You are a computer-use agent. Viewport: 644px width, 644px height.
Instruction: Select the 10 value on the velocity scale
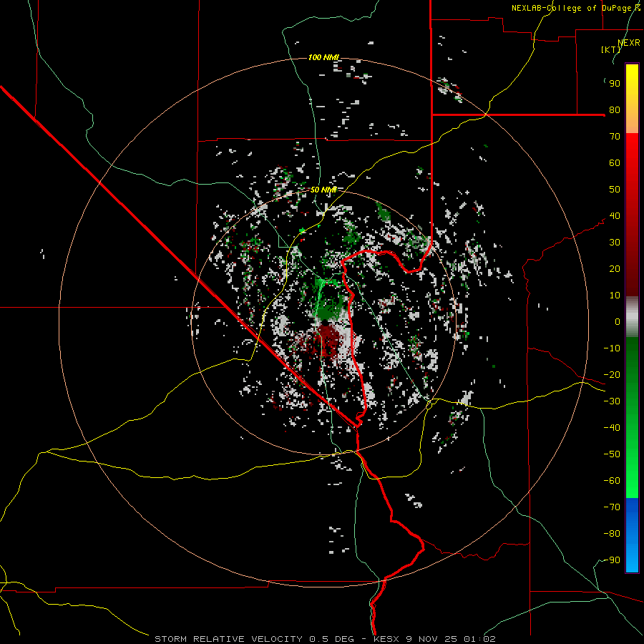(x=615, y=296)
